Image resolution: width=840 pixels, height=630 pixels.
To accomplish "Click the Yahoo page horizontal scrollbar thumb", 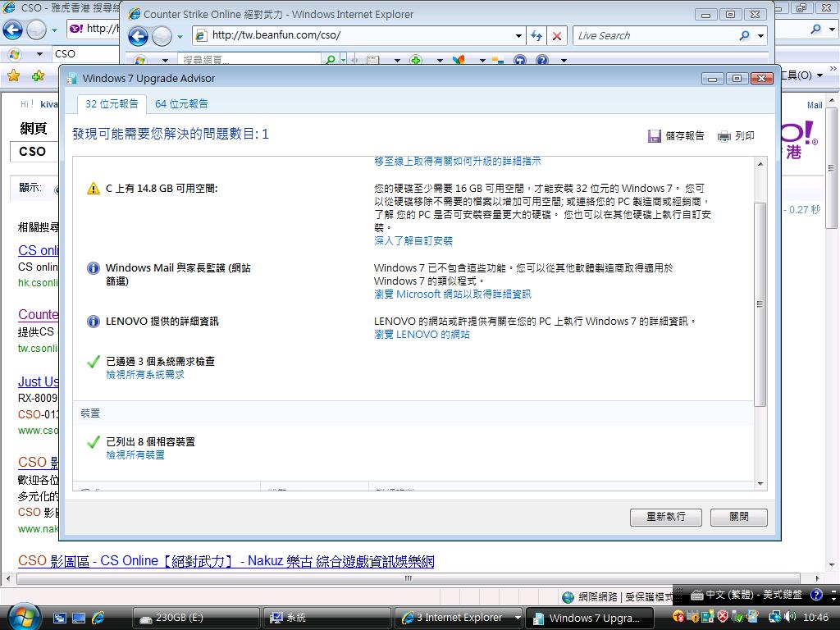I will click(x=409, y=578).
